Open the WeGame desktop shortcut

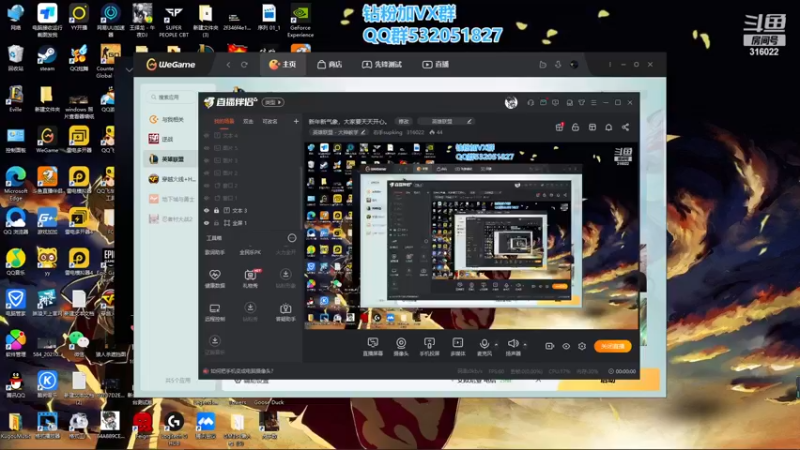click(x=47, y=140)
